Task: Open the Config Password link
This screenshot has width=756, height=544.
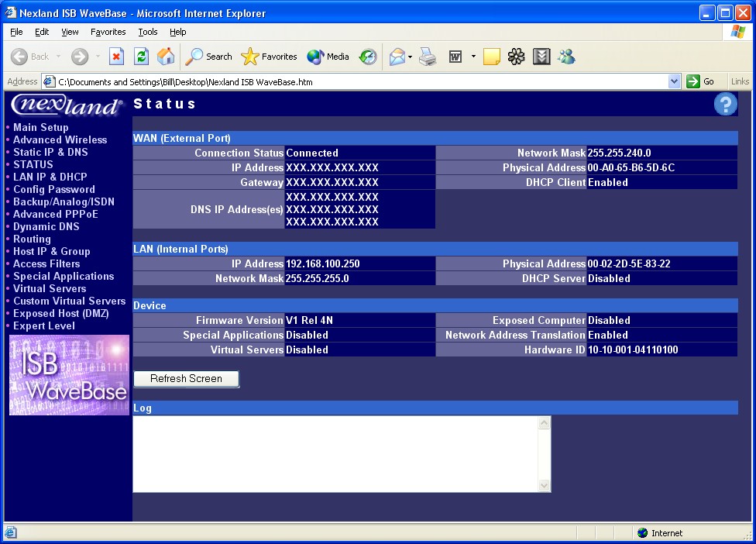Action: (54, 190)
